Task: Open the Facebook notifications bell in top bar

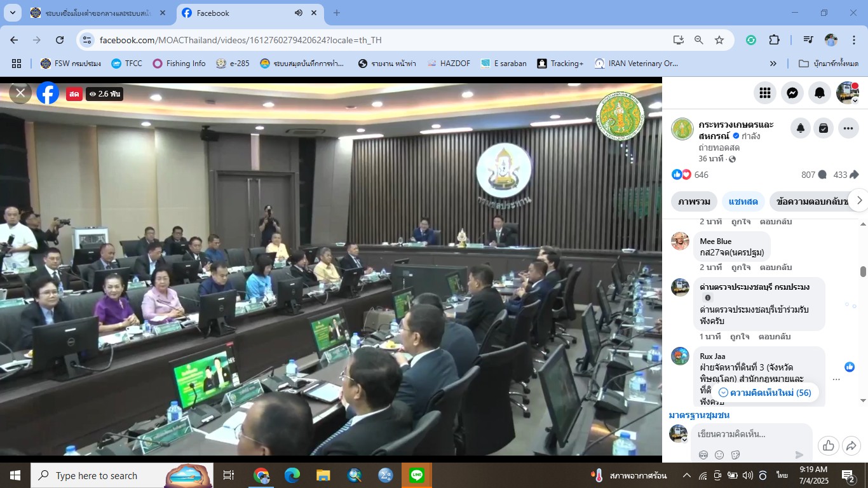Action: pos(820,93)
